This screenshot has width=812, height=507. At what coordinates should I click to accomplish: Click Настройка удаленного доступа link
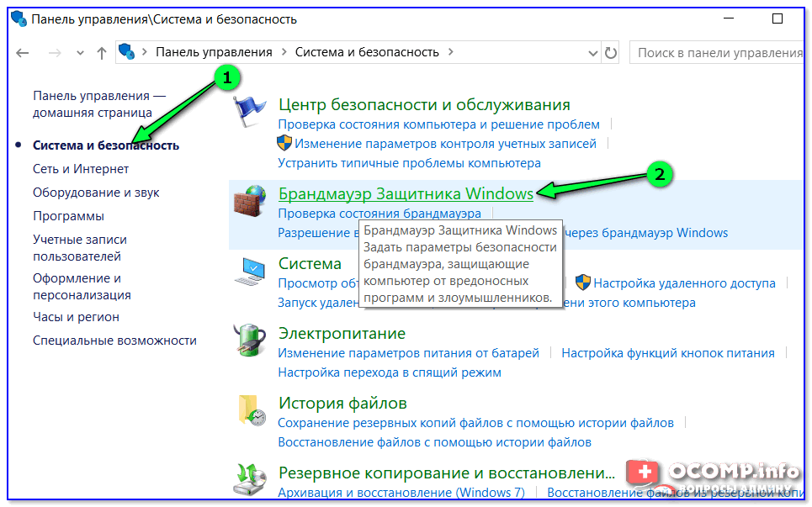point(684,283)
